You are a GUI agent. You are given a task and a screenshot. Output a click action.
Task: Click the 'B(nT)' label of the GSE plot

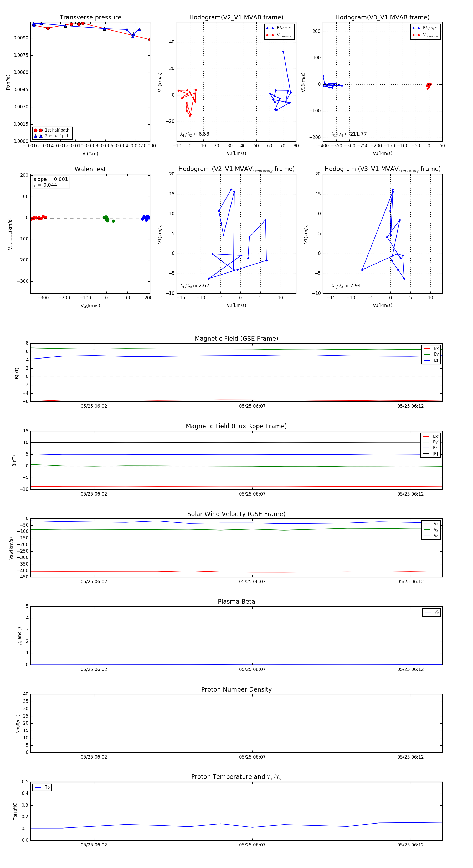[x=17, y=373]
